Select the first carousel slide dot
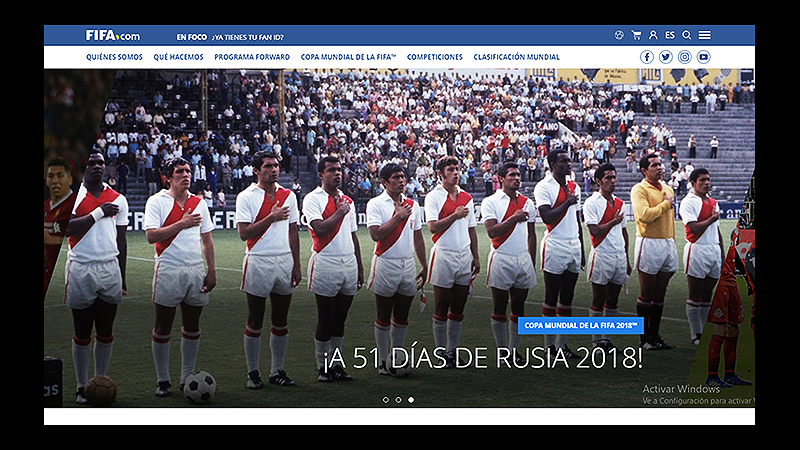 tap(386, 400)
